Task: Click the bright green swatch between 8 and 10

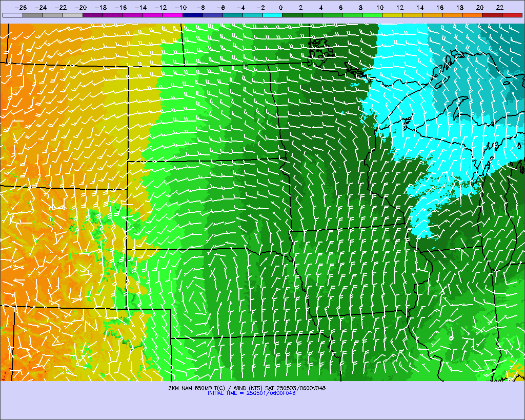Action: click(372, 15)
